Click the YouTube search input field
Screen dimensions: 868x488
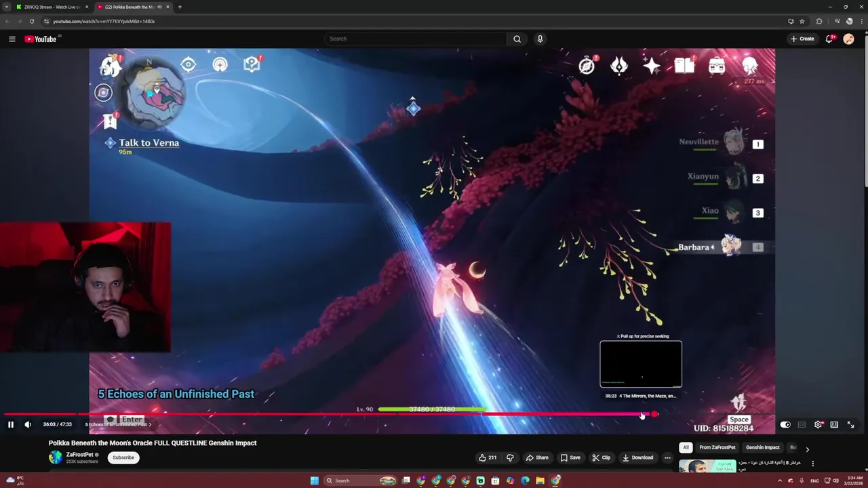coord(415,39)
